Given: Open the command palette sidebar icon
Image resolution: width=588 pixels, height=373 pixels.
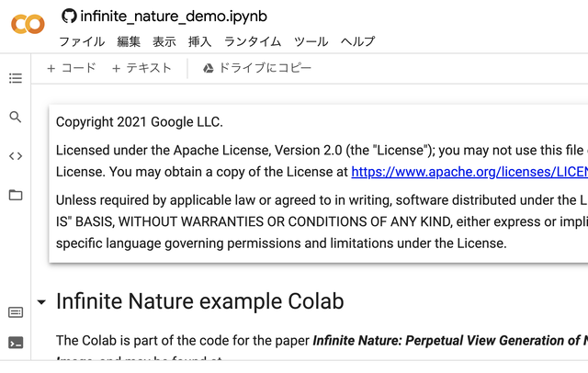Looking at the screenshot, I should coord(16,312).
